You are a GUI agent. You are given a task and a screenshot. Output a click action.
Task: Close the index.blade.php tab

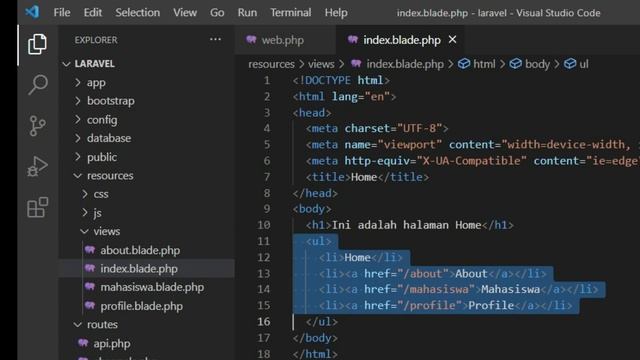pos(452,40)
